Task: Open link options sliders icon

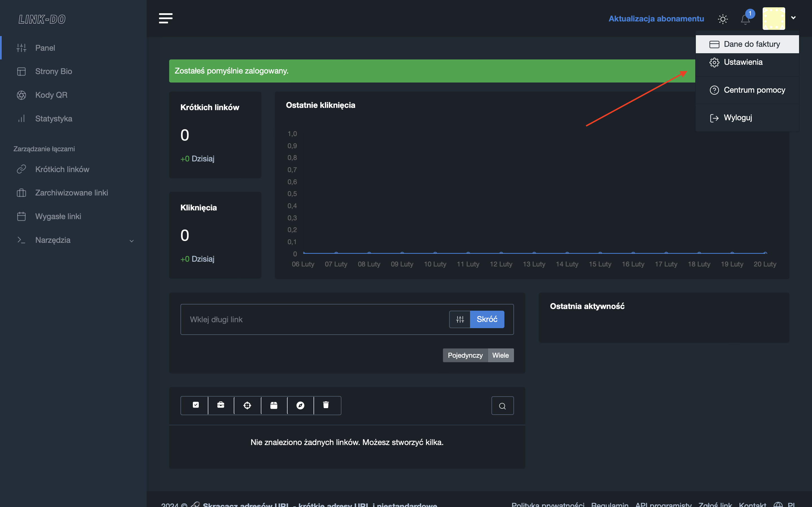Action: (x=460, y=319)
